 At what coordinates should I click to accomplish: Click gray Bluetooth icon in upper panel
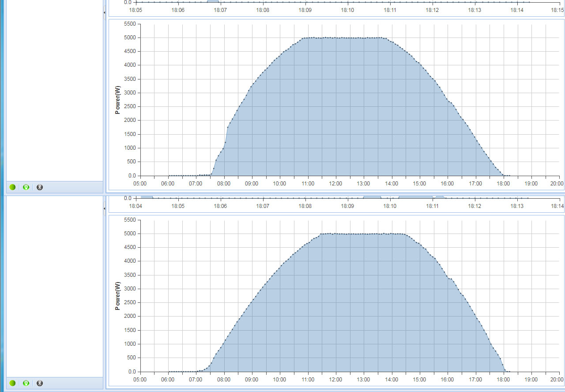tap(40, 187)
